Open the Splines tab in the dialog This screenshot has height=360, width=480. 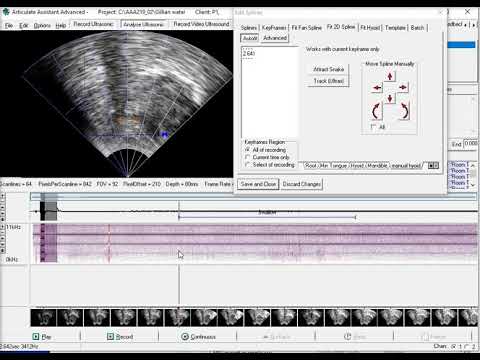249,28
